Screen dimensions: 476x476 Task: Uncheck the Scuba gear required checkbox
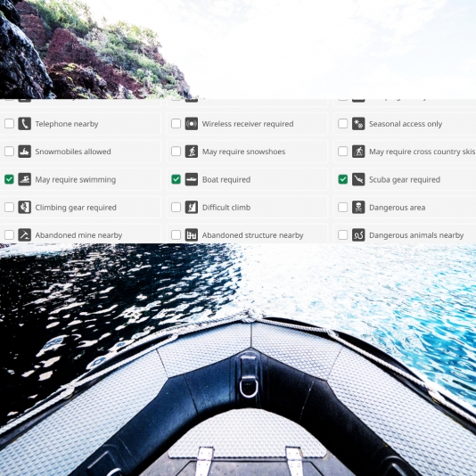[343, 179]
